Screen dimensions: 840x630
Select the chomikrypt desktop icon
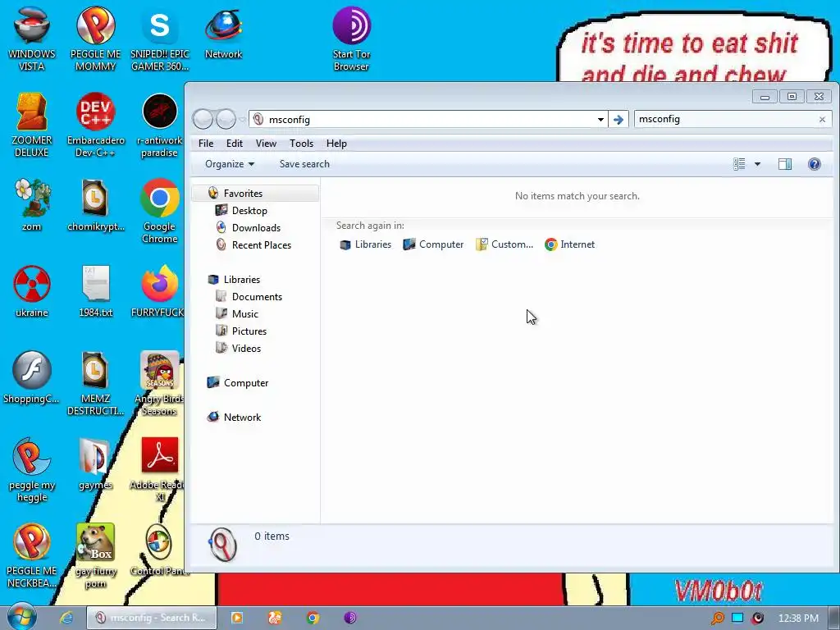pos(95,204)
